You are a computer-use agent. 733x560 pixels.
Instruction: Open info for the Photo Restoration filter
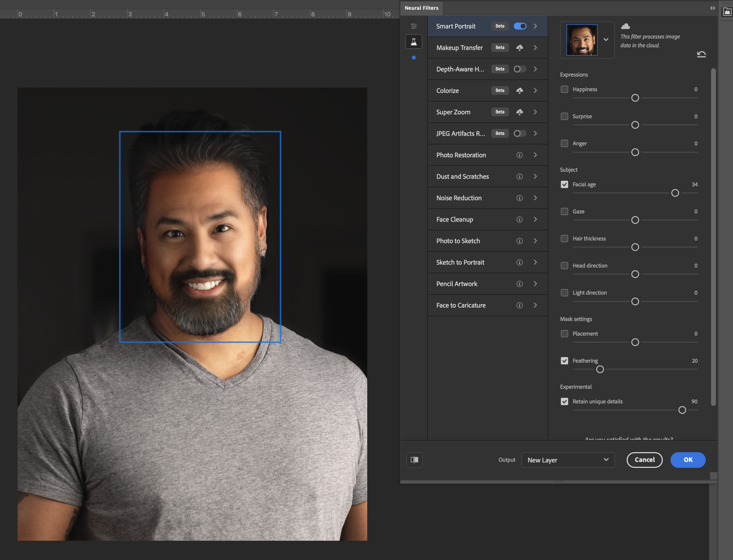click(519, 155)
